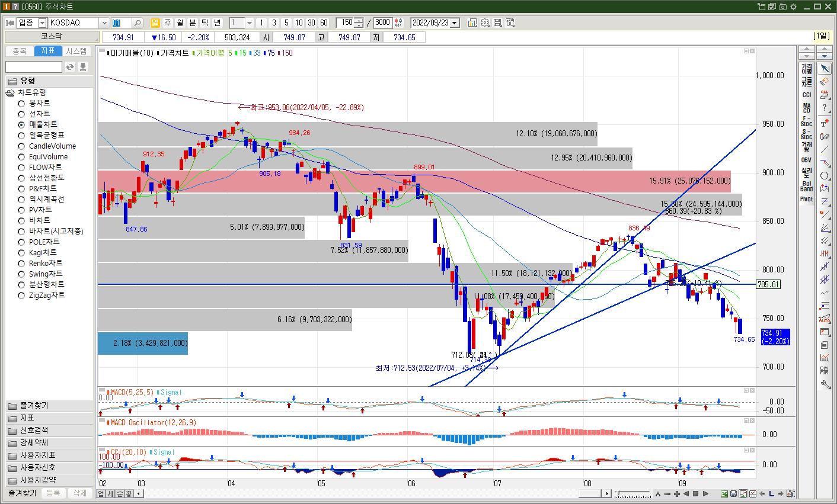
Task: Open the KOSDAQ index dropdown
Action: tap(104, 23)
